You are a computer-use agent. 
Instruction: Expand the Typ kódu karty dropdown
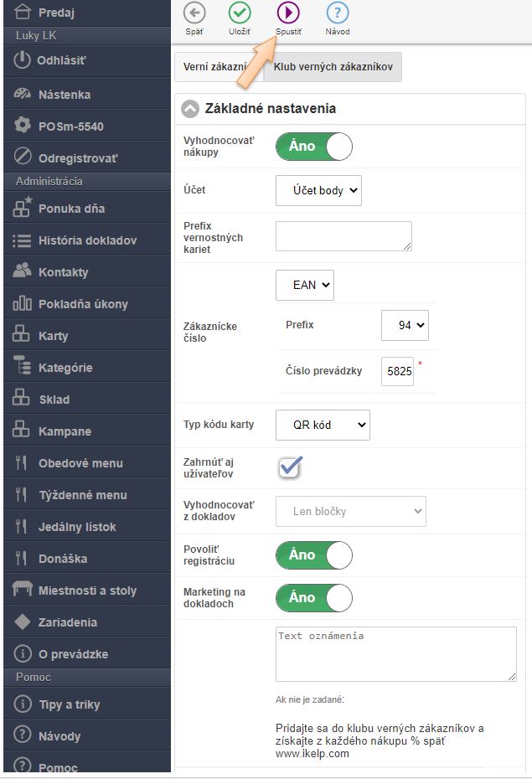[323, 425]
